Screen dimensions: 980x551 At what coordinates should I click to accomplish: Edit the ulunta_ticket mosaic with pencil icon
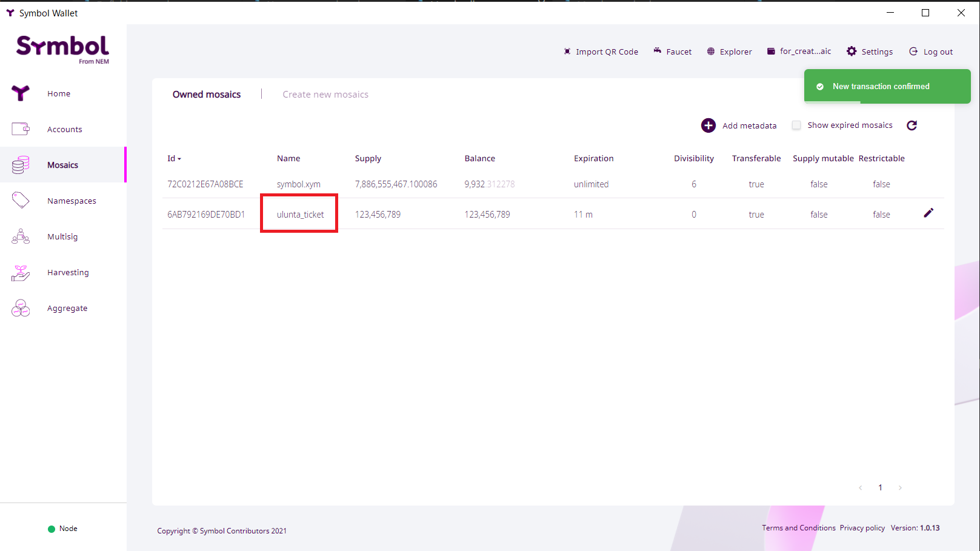pyautogui.click(x=928, y=213)
